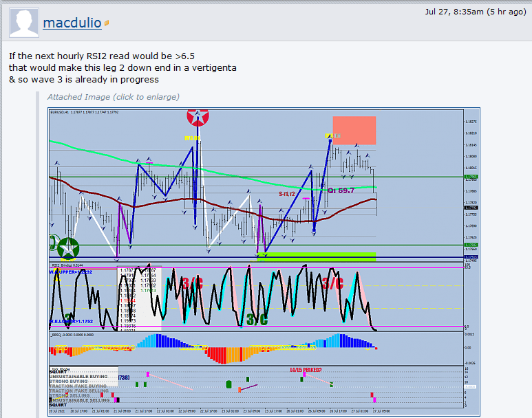Screen dimensions: 532x418
Task: Click the '3-rt,r2' chart annotation
Action: point(287,194)
